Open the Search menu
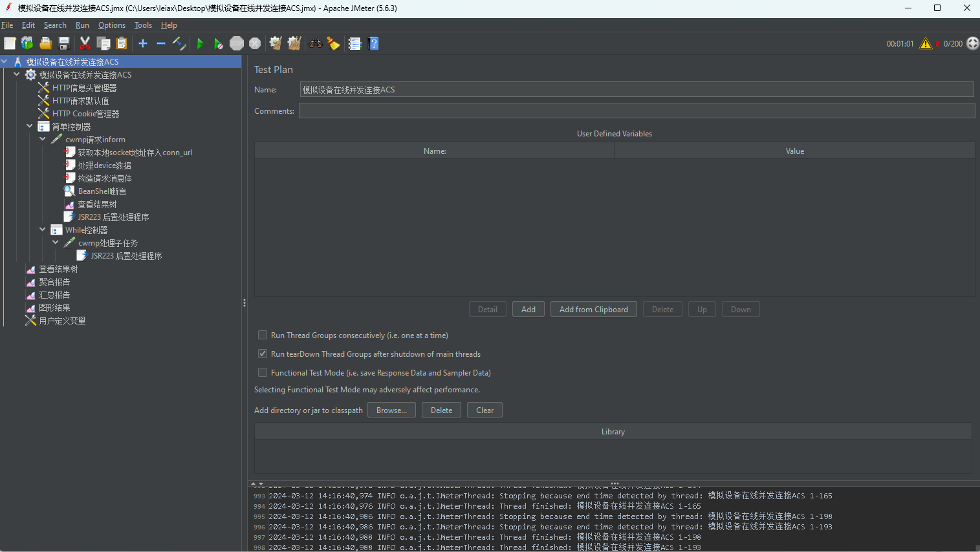Viewport: 980px width, 552px height. pyautogui.click(x=55, y=25)
